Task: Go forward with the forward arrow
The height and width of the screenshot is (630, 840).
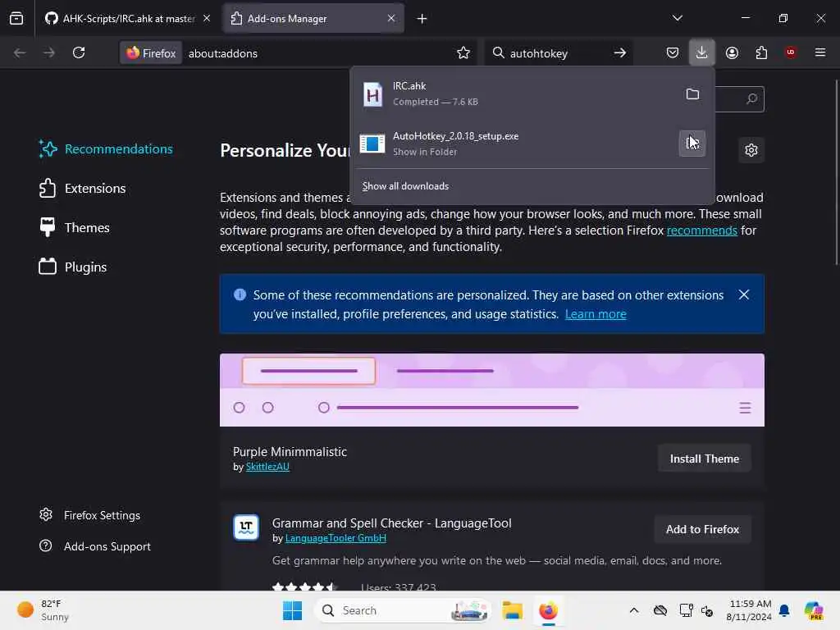Action: 49,53
